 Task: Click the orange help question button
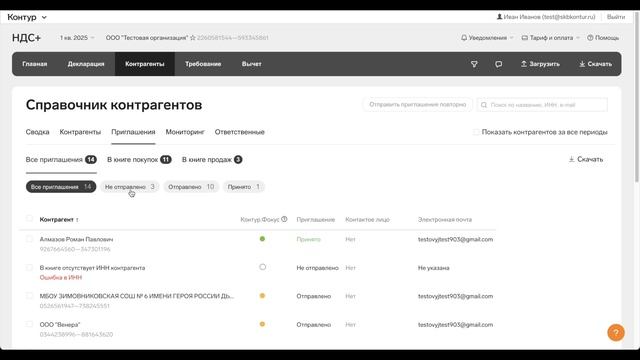pyautogui.click(x=616, y=333)
